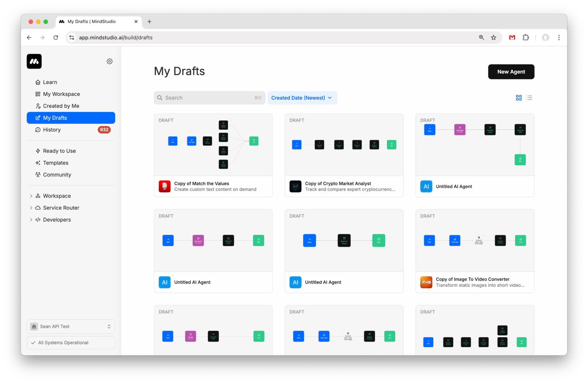Click the History clock icon
The image size is (588, 383).
(38, 130)
